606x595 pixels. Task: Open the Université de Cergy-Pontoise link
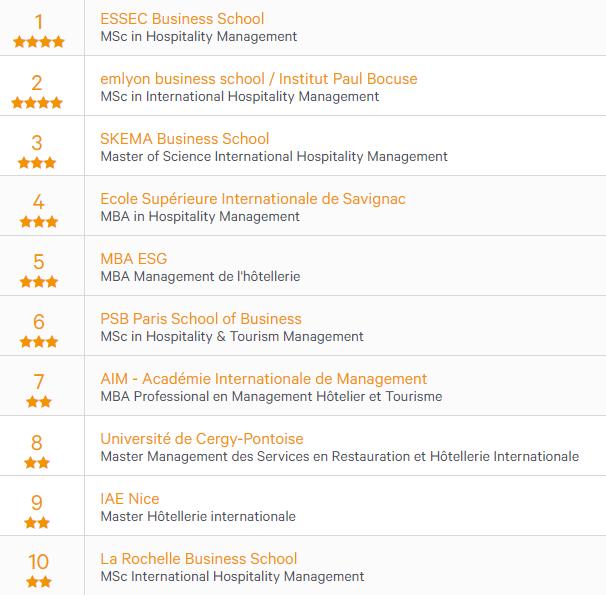click(202, 439)
